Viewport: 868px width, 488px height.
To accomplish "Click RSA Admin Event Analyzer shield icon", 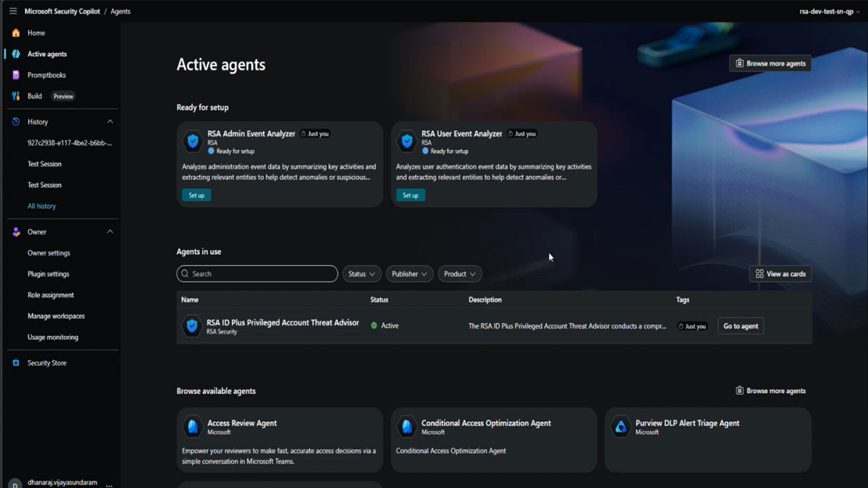I will coord(193,141).
